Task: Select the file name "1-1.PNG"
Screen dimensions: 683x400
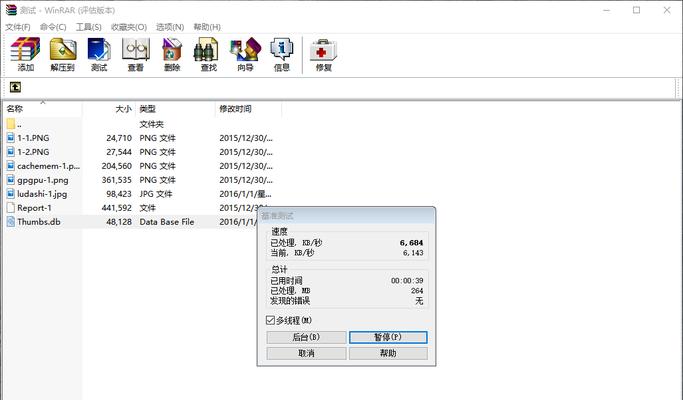Action: (33, 138)
